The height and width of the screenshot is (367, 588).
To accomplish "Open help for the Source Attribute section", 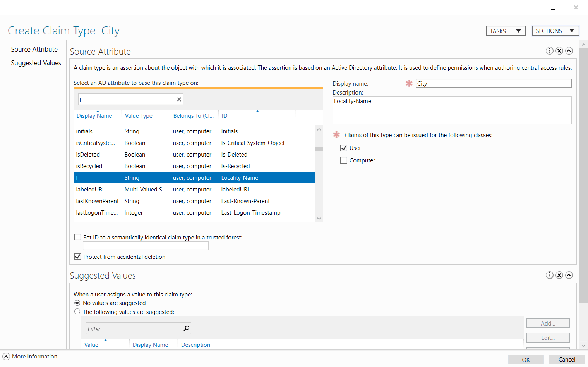I will point(549,51).
